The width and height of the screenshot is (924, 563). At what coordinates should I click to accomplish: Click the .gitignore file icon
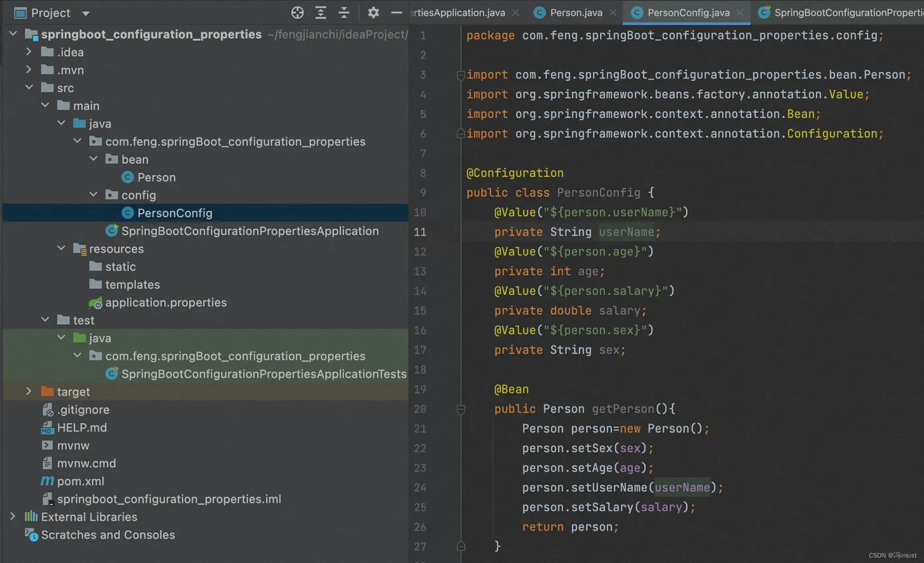48,409
